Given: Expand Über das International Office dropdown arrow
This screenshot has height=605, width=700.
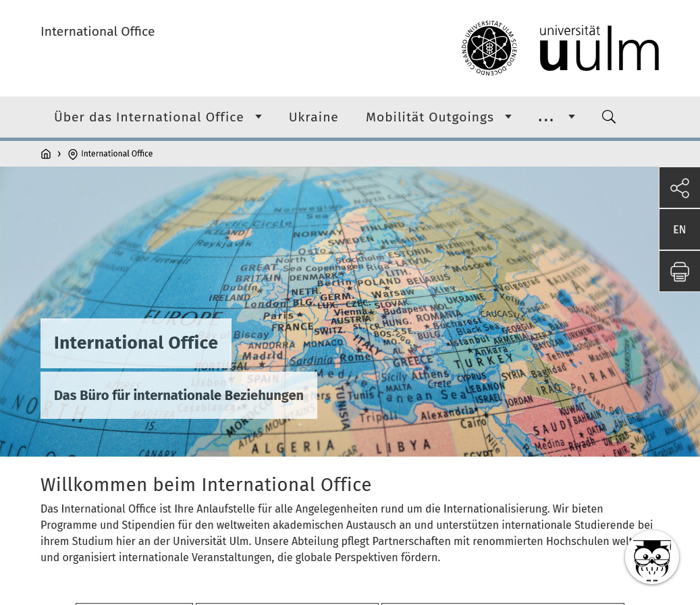Looking at the screenshot, I should tap(259, 117).
